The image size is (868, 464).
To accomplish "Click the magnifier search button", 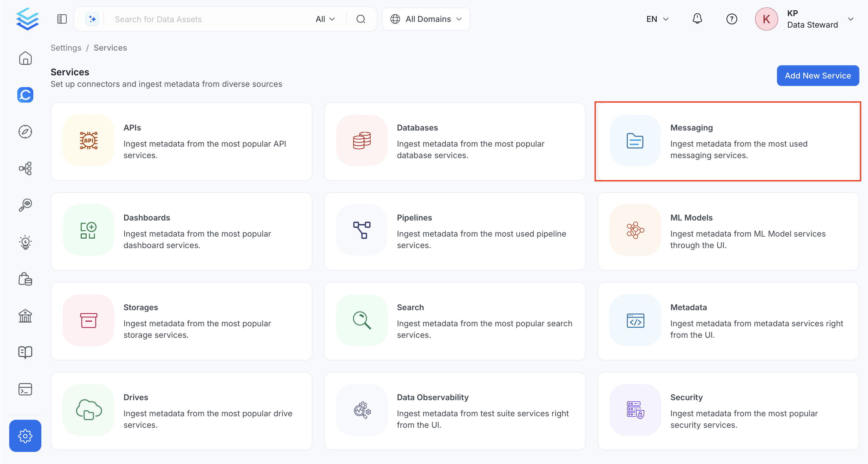I will 360,19.
